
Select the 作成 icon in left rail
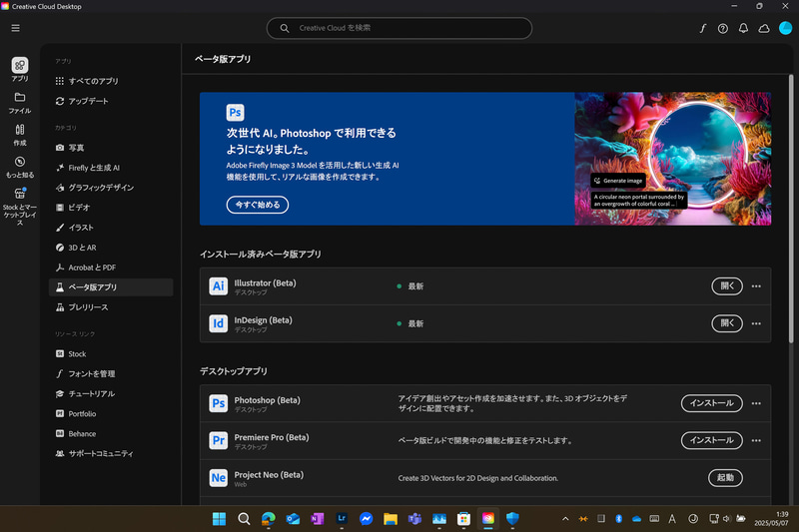click(x=20, y=135)
